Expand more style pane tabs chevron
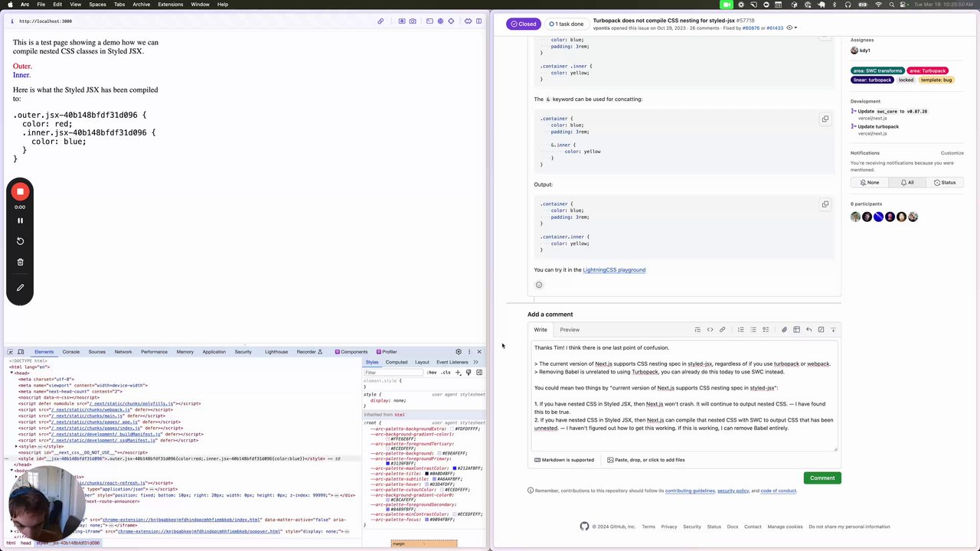The height and width of the screenshot is (551, 980). (476, 363)
